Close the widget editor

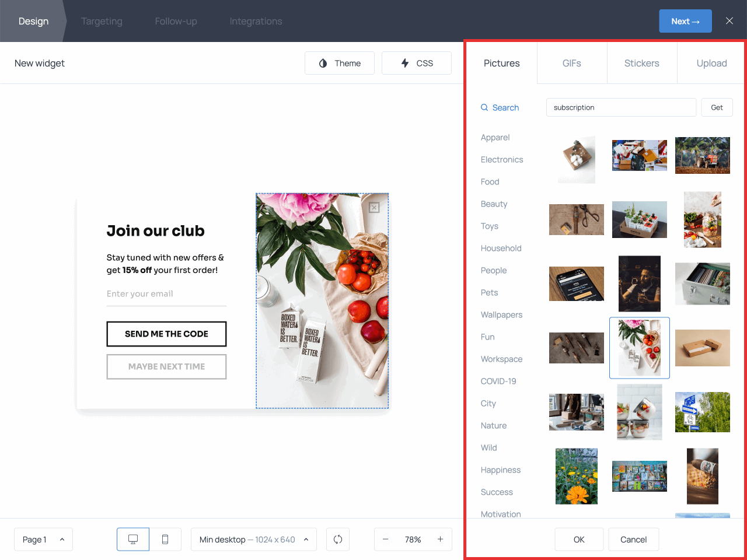click(x=729, y=21)
